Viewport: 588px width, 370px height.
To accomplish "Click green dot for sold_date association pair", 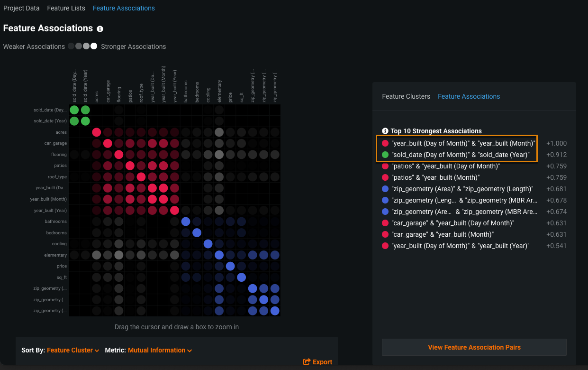I will click(385, 155).
